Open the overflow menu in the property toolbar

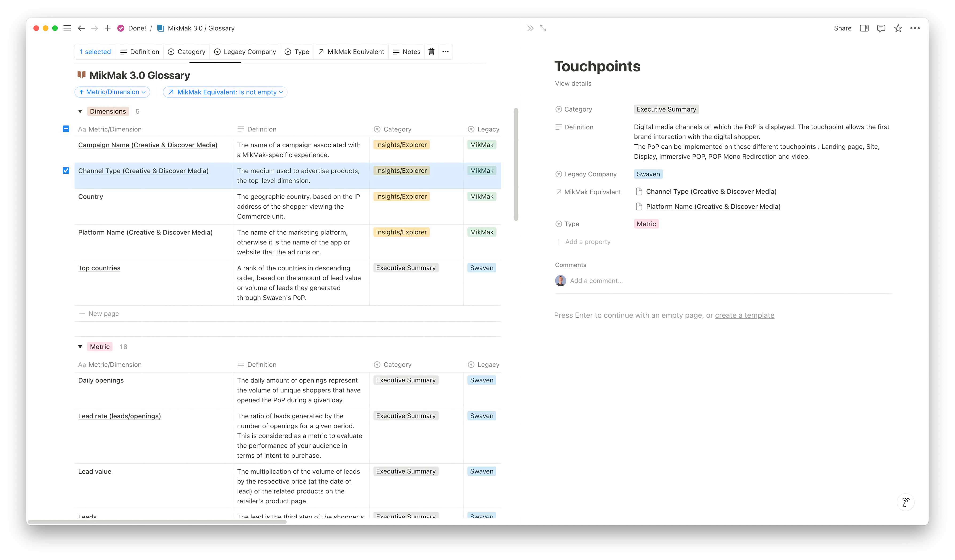pyautogui.click(x=445, y=51)
